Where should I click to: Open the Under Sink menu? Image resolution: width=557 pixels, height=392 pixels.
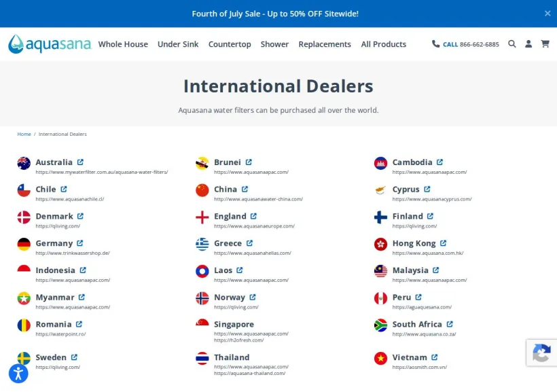(x=178, y=44)
